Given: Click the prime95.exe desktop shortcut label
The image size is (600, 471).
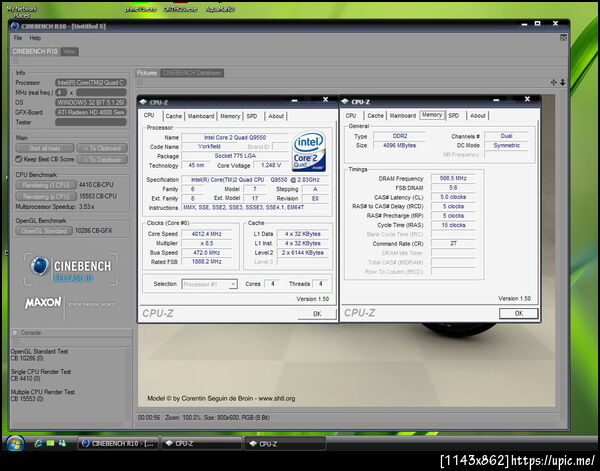Looking at the screenshot, I should pos(140,9).
